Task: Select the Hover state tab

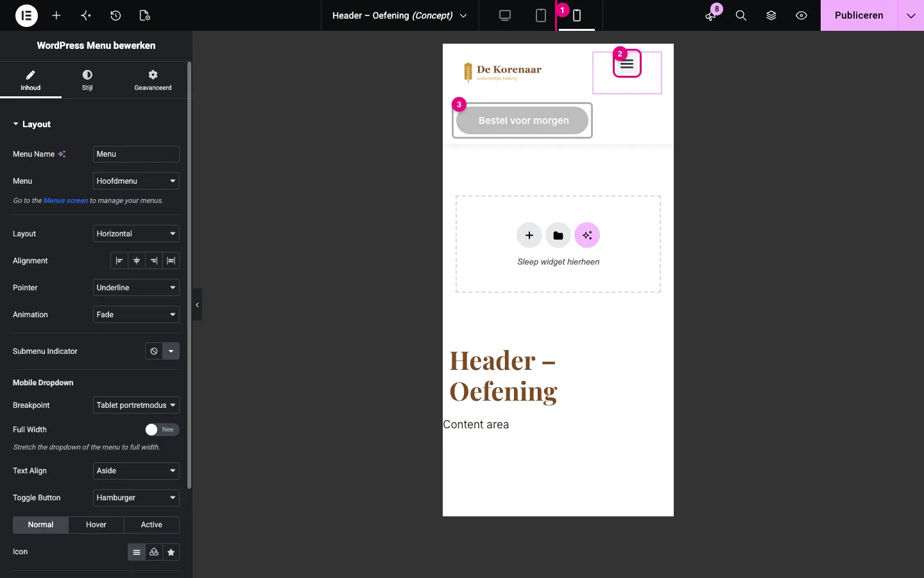Action: (x=96, y=525)
